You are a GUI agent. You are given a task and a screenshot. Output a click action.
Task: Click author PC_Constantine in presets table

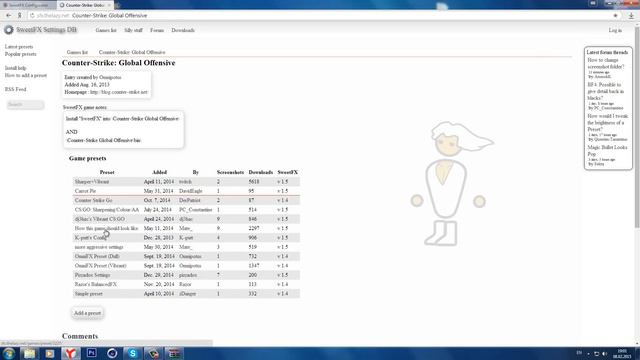196,210
